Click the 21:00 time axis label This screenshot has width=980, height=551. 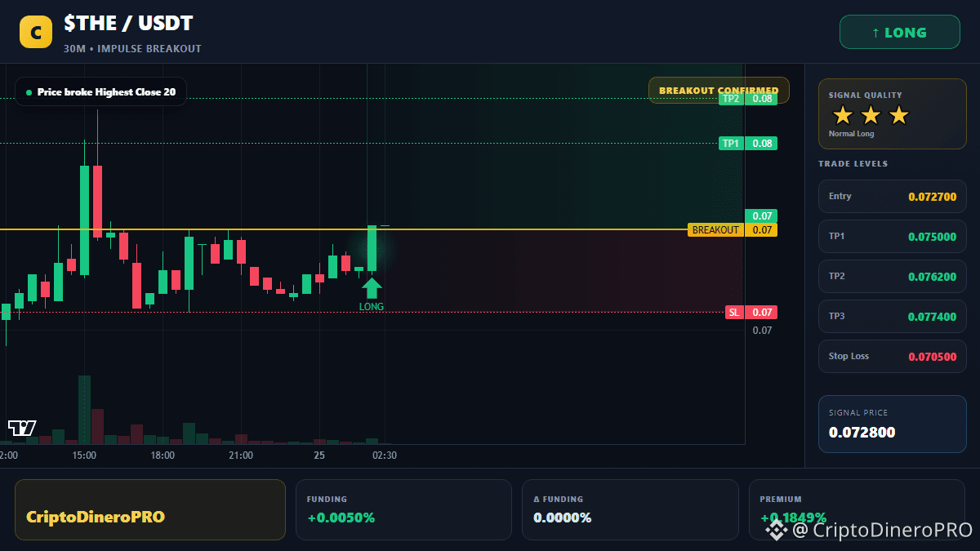click(x=241, y=455)
